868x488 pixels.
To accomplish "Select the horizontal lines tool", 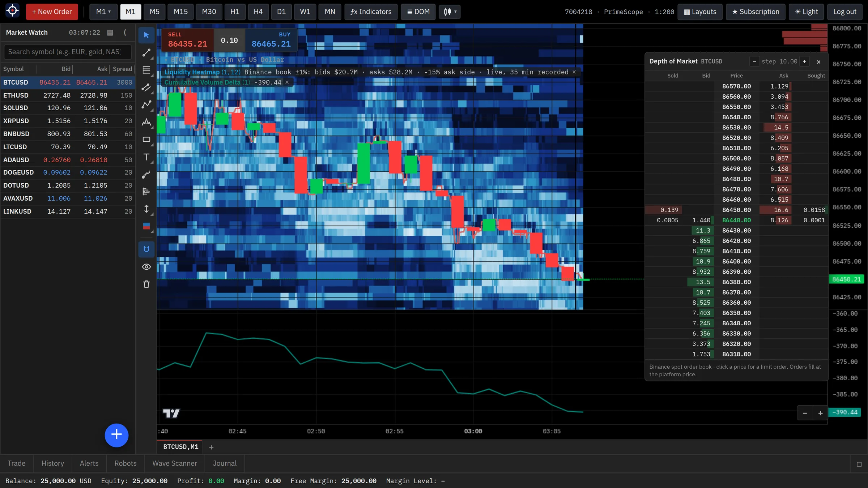I will click(146, 70).
